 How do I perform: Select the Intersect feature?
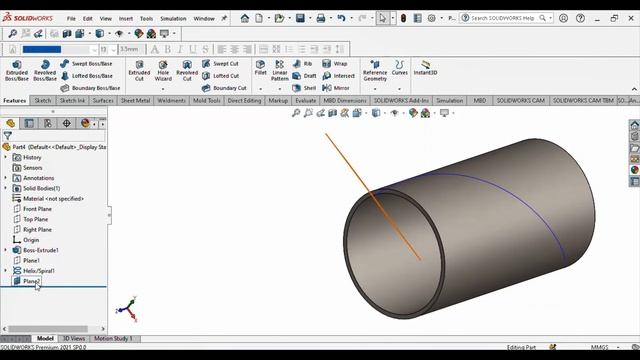(338, 76)
